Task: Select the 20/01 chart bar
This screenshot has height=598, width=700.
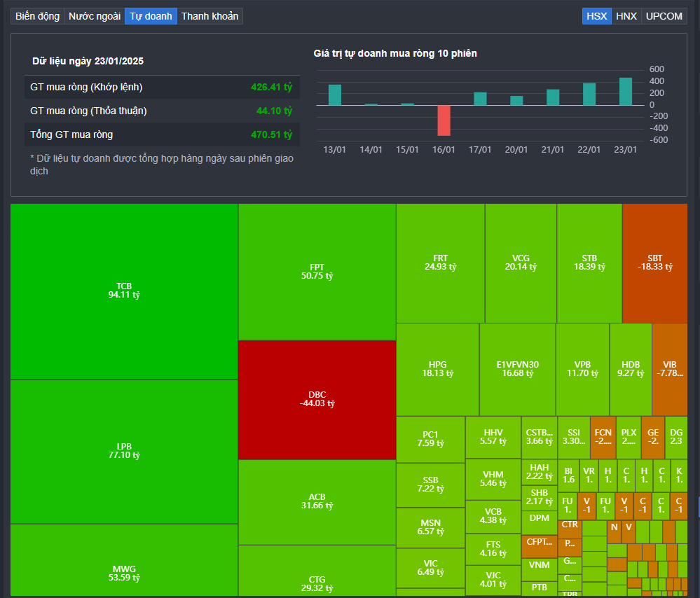Action: [516, 101]
